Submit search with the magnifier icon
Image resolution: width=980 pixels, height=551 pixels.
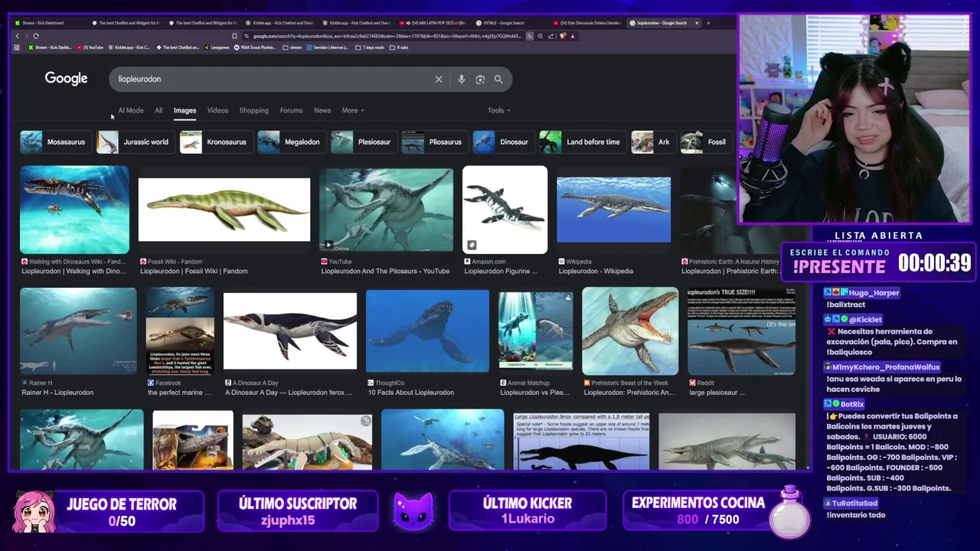click(x=498, y=79)
